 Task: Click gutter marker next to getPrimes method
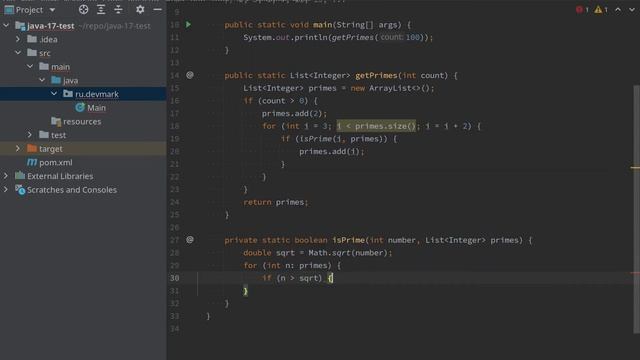click(x=190, y=75)
